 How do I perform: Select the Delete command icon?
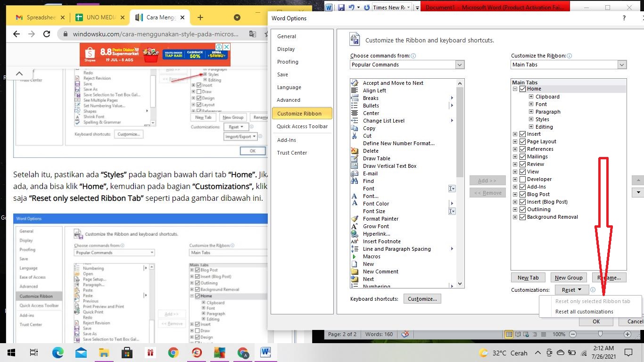pyautogui.click(x=355, y=151)
